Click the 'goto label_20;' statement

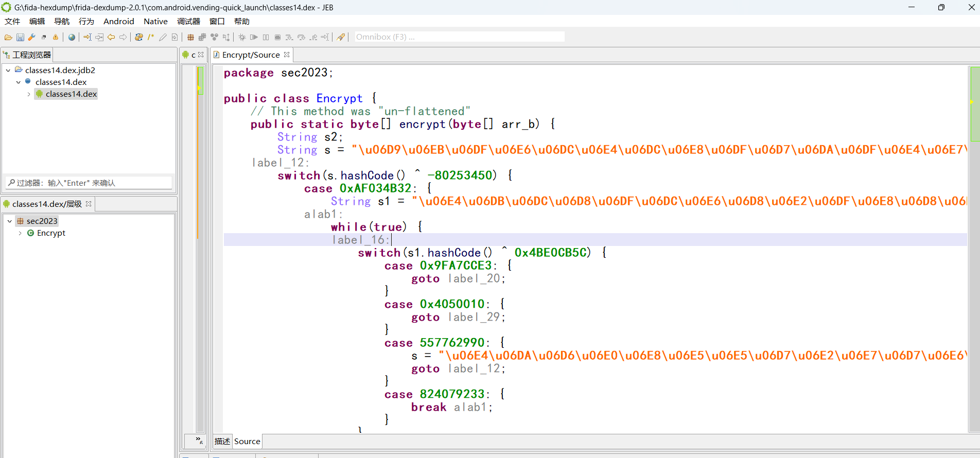pyautogui.click(x=458, y=278)
